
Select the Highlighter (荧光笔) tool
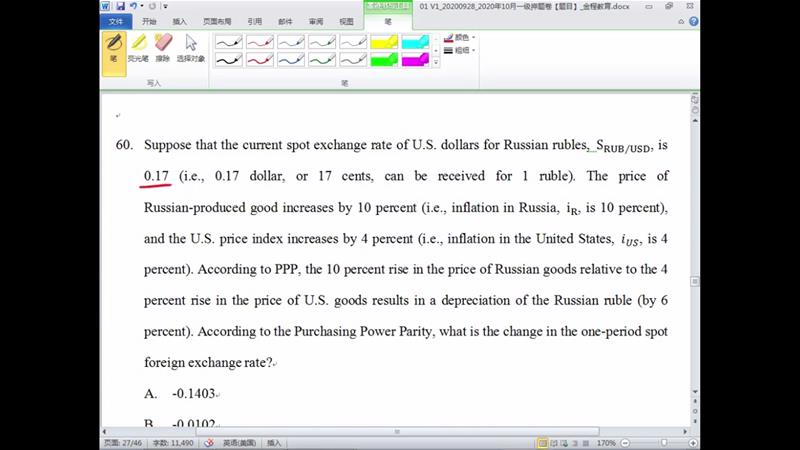(x=138, y=47)
